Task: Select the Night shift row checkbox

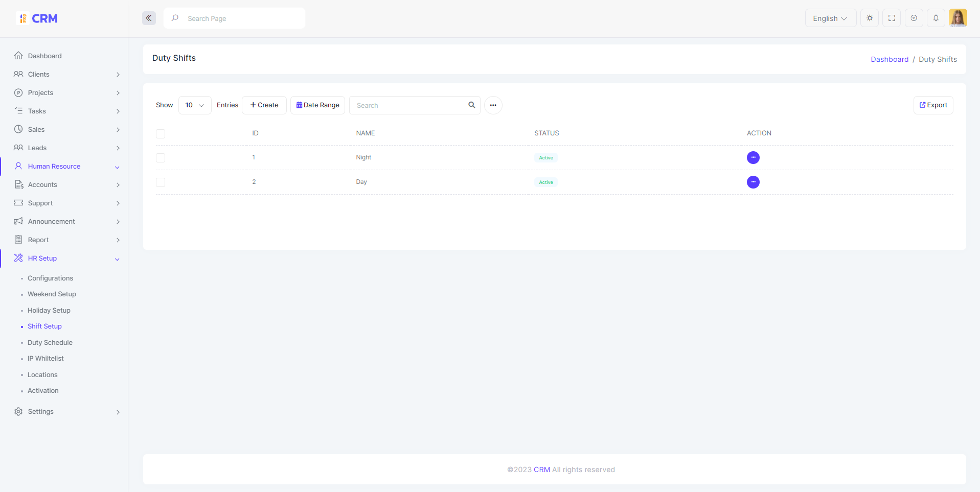Action: point(161,158)
